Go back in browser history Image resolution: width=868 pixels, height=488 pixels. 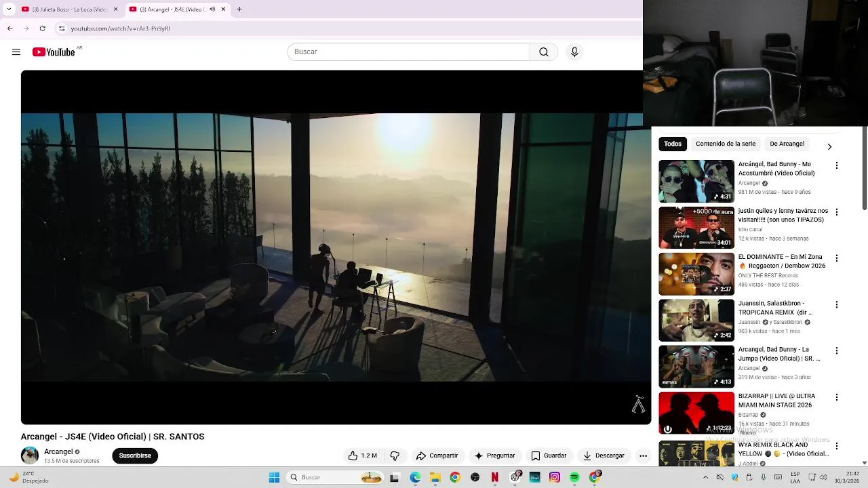click(9, 28)
